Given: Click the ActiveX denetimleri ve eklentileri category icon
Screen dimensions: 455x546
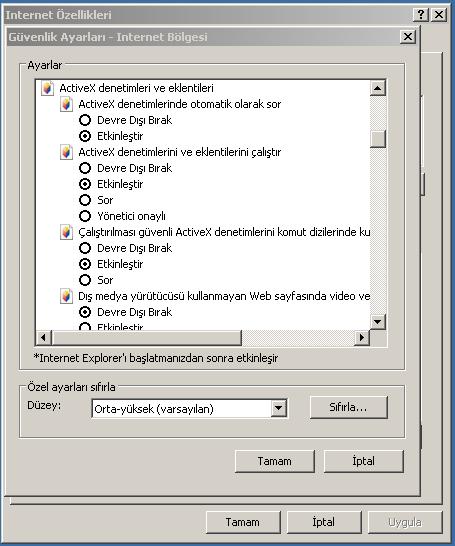Looking at the screenshot, I should click(47, 88).
